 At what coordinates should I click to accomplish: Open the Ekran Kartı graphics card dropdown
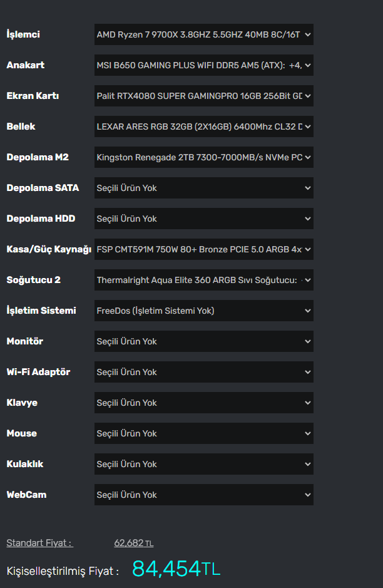click(x=203, y=96)
